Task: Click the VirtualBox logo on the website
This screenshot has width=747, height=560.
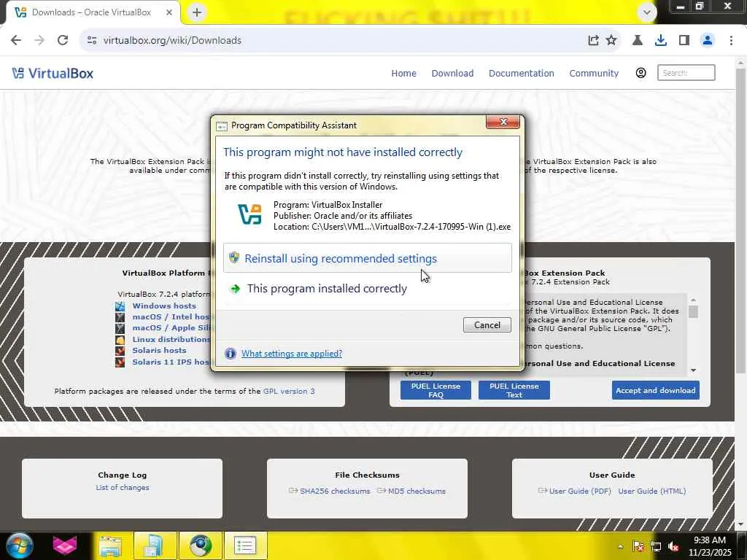Action: (53, 74)
